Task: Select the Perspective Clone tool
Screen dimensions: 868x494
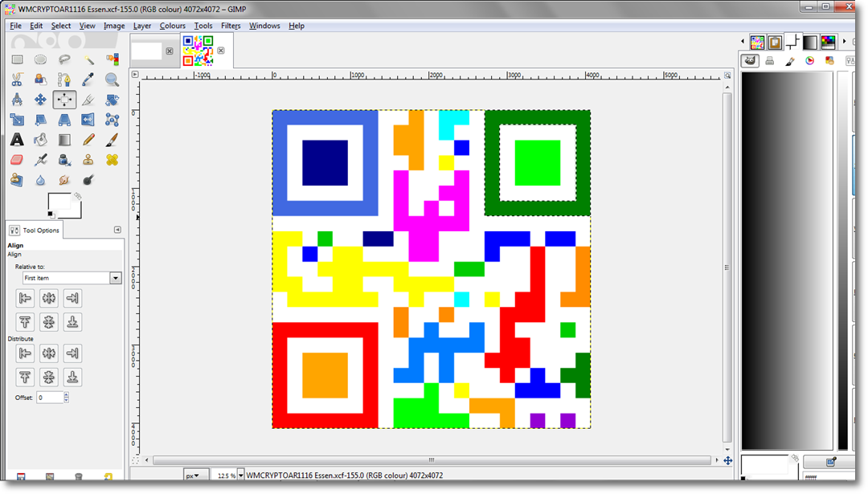Action: point(17,180)
